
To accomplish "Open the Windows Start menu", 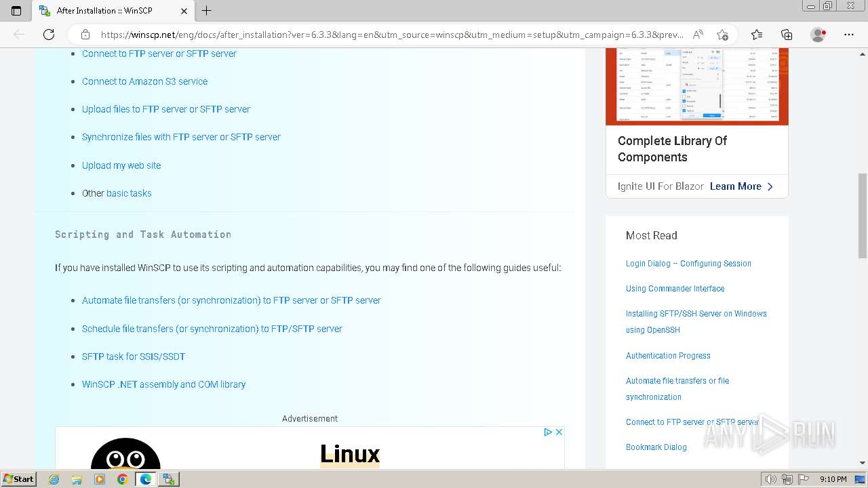I will 19,479.
